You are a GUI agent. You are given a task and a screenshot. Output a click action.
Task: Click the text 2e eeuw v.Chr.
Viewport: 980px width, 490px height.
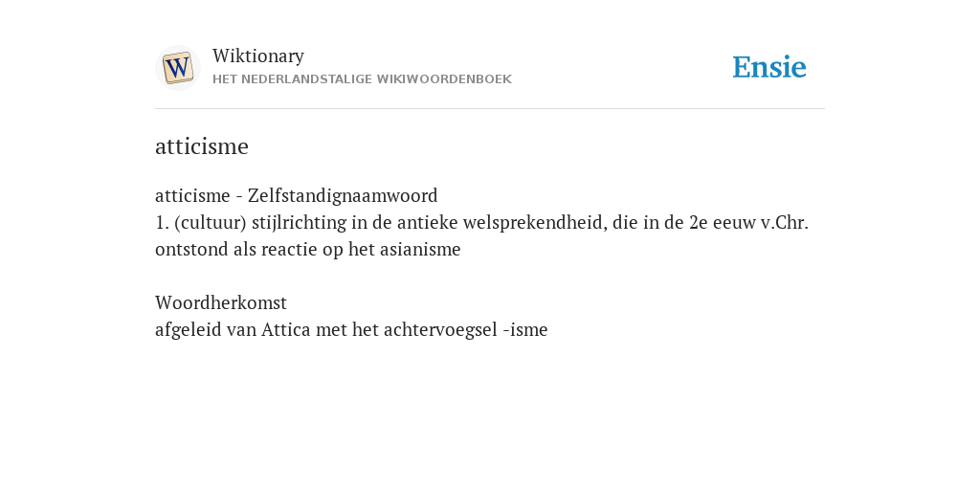[748, 222]
